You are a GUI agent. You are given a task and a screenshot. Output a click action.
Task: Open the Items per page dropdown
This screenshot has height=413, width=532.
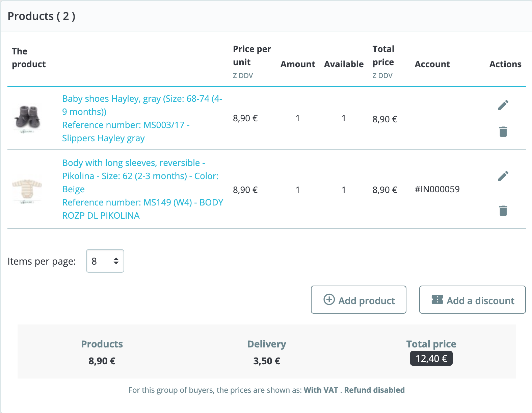(x=105, y=261)
